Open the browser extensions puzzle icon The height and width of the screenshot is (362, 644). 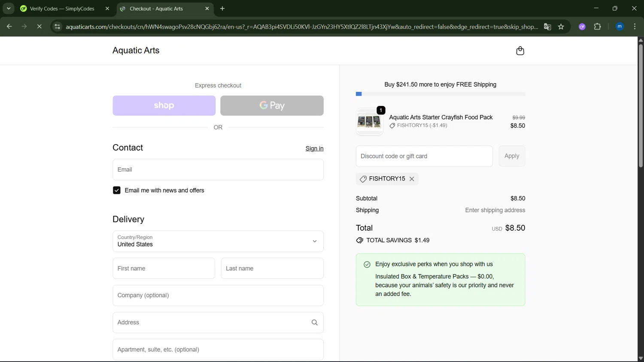597,27
